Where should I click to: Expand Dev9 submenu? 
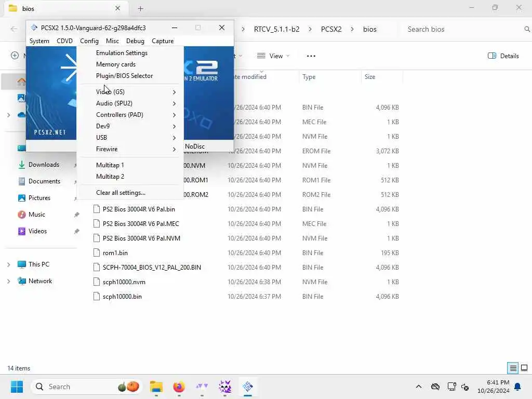pos(130,126)
